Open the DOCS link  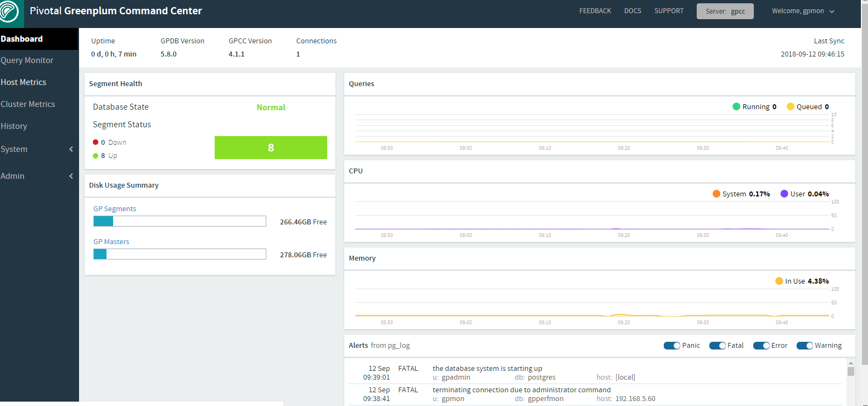click(x=632, y=11)
